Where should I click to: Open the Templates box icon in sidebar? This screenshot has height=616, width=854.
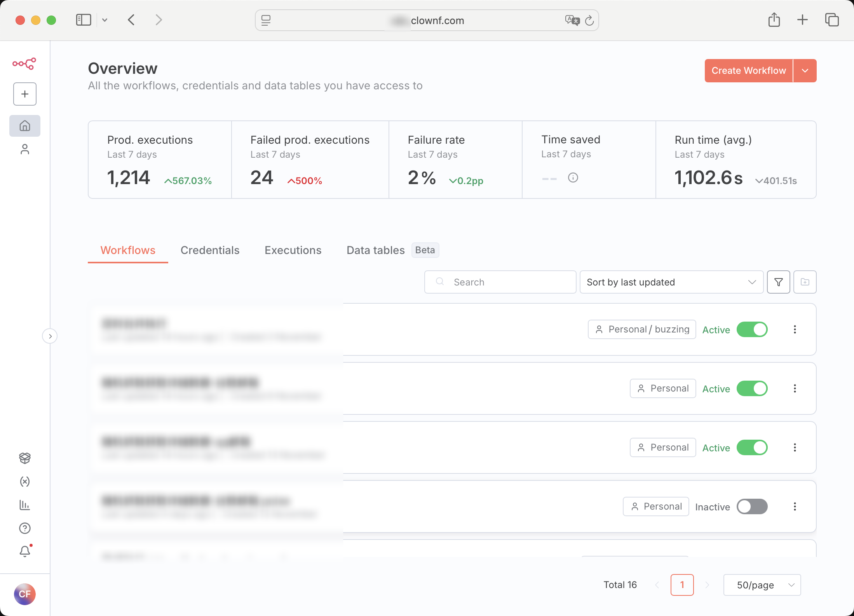(x=25, y=458)
